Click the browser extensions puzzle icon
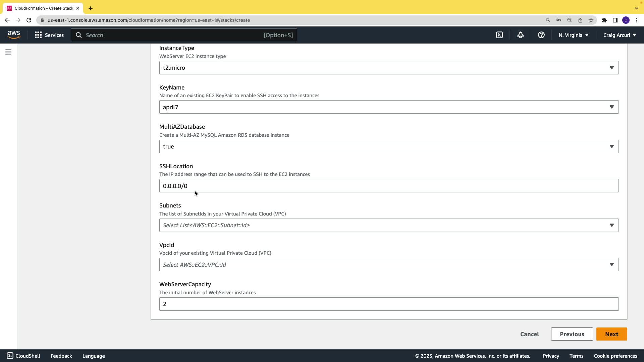644x362 pixels. click(x=604, y=20)
